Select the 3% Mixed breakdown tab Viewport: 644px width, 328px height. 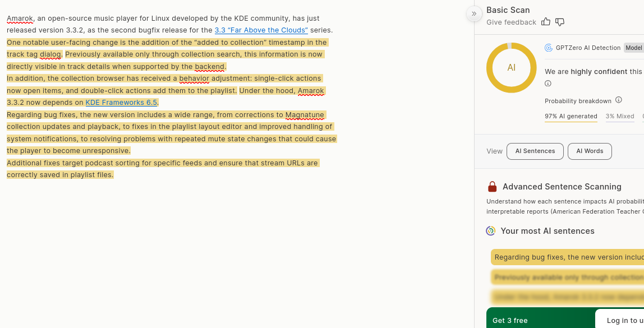tap(620, 117)
